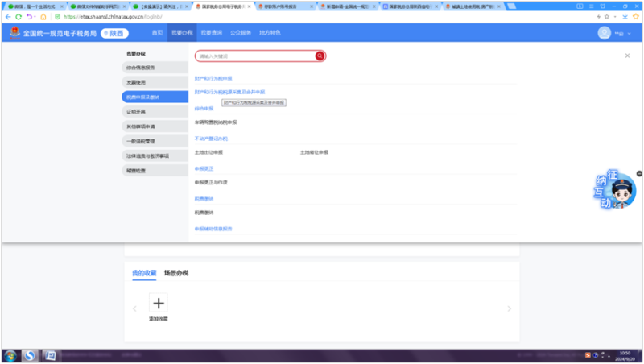Viewport: 644px width, 364px height.
Task: Click the left carousel arrow in favorites
Action: [x=134, y=308]
